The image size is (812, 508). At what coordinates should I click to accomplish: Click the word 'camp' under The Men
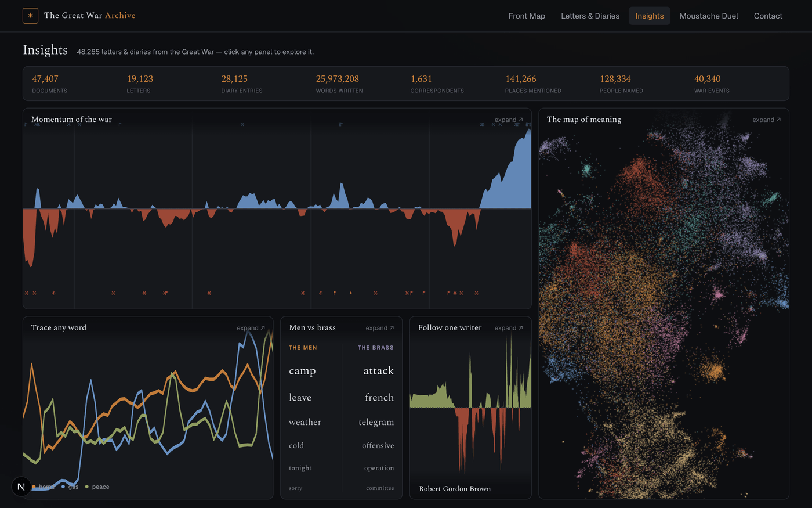click(302, 370)
